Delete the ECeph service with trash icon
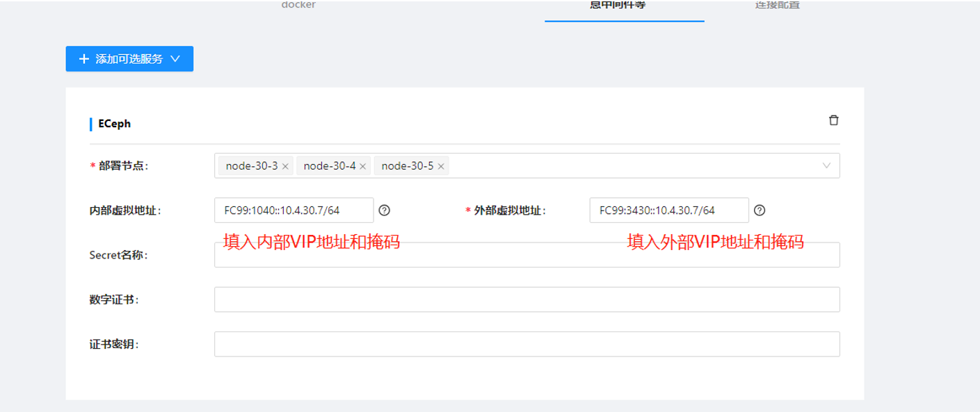This screenshot has width=980, height=412. (833, 120)
